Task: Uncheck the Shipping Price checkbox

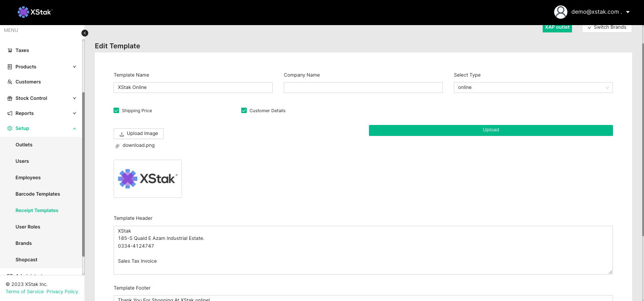Action: [x=116, y=110]
